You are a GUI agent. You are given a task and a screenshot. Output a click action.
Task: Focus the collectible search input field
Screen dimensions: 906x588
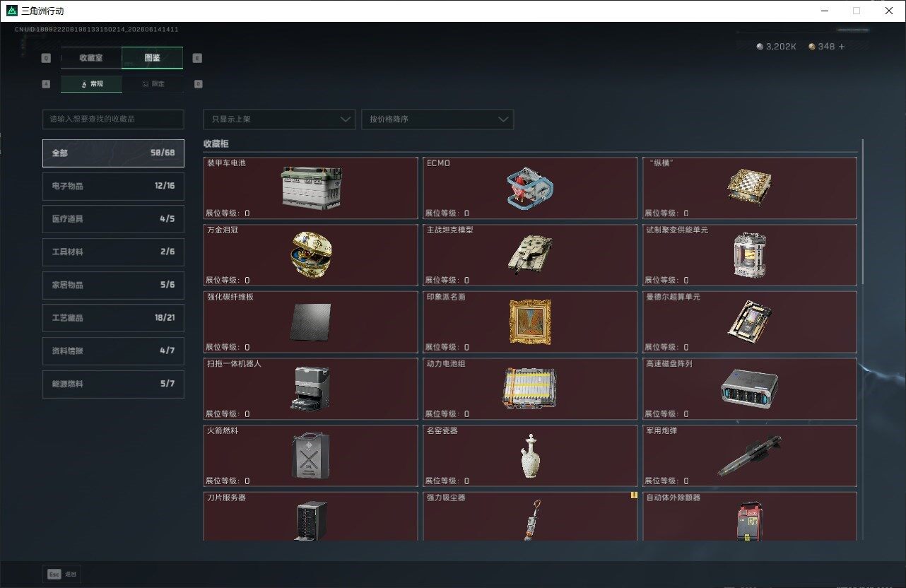pyautogui.click(x=113, y=119)
